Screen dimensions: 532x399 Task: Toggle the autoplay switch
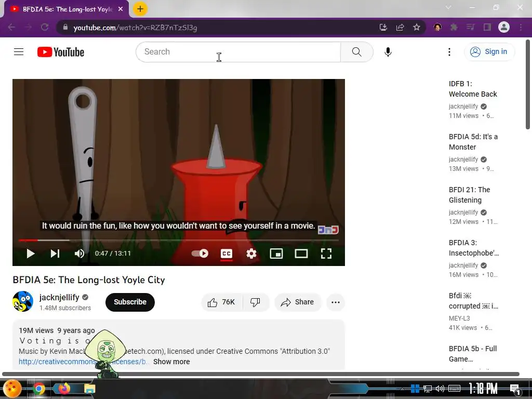(x=200, y=254)
